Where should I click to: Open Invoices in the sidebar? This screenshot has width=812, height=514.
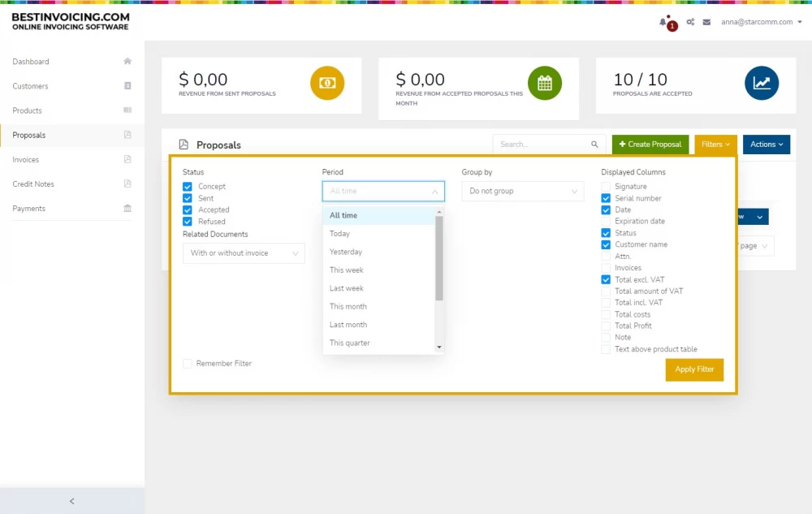pos(26,160)
